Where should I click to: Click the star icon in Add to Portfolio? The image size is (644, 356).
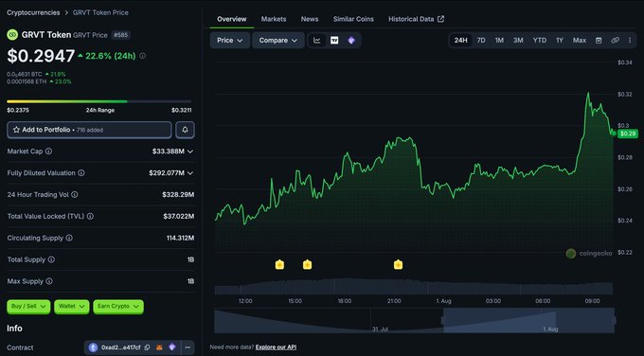click(16, 130)
